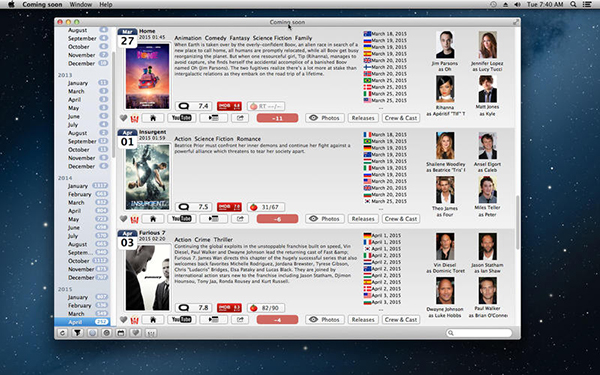Click the blue circle button in bottom toolbar
Image resolution: width=600 pixels, height=375 pixels.
(92, 333)
